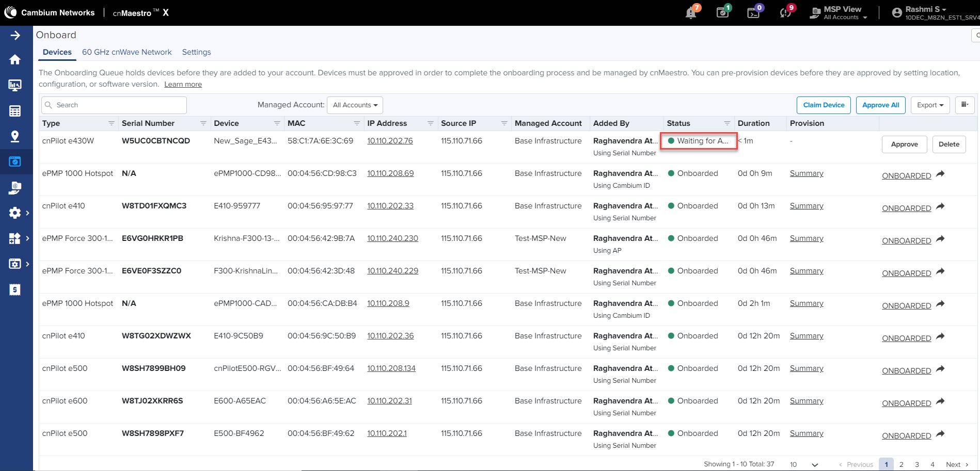This screenshot has height=471, width=980.
Task: Open the All Accounts managed account dropdown
Action: pos(355,105)
